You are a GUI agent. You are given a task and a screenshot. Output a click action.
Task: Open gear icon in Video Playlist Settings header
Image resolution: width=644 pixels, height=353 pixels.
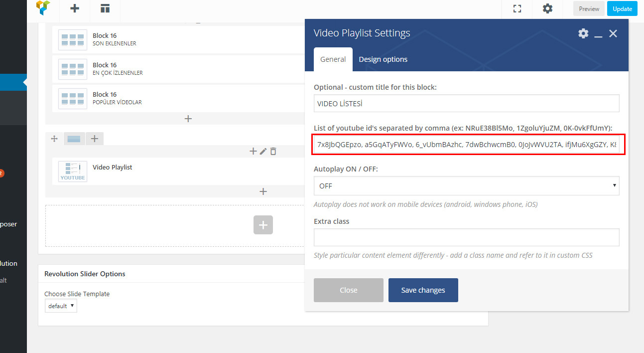[x=583, y=33]
